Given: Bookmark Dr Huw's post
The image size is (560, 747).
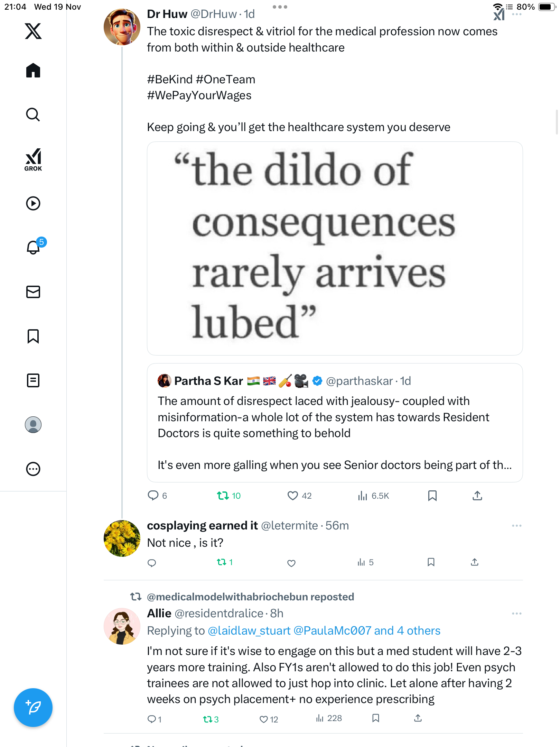Looking at the screenshot, I should 432,496.
